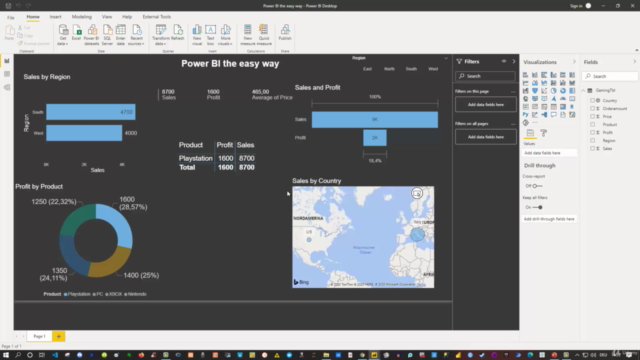640x360 pixels.
Task: Click the Publish button
Action: 285,33
